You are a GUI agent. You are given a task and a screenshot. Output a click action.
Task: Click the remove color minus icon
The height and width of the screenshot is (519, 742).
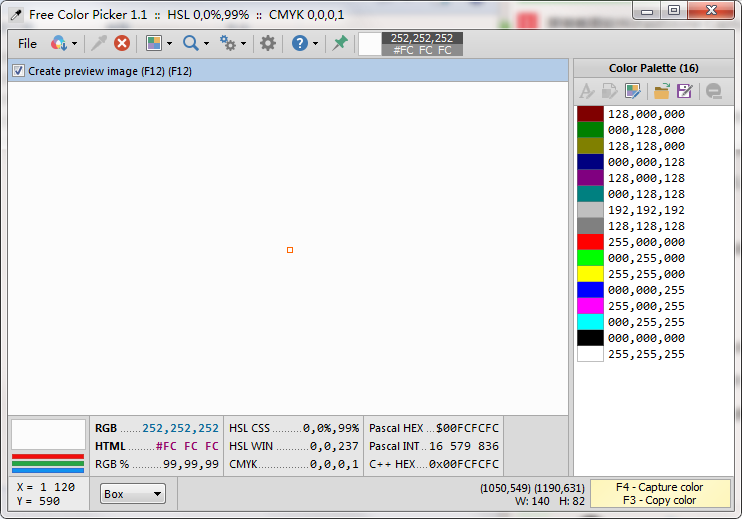point(714,91)
